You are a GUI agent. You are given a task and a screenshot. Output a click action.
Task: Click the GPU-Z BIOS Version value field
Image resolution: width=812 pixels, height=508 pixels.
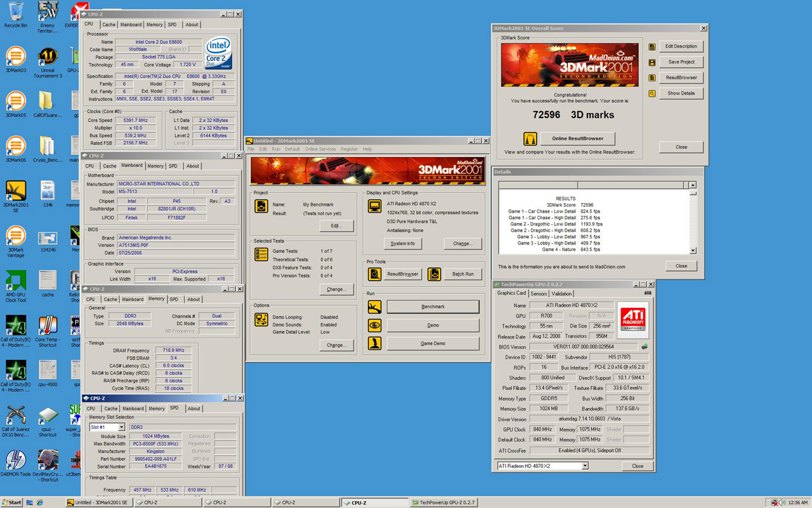click(x=584, y=347)
